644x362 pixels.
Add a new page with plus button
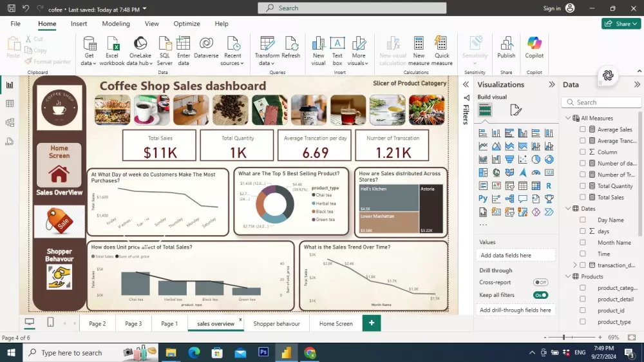point(372,323)
